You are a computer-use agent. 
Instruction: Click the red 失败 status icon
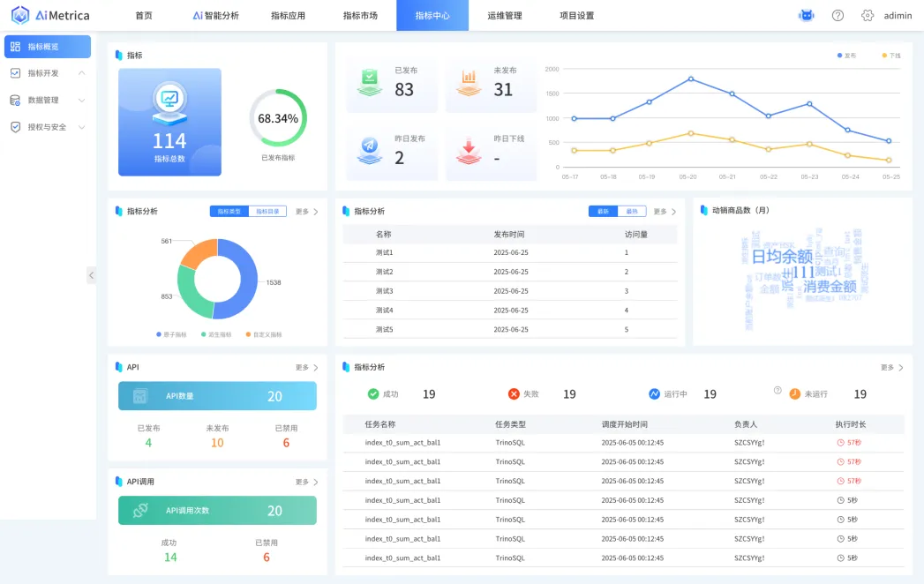coord(515,394)
